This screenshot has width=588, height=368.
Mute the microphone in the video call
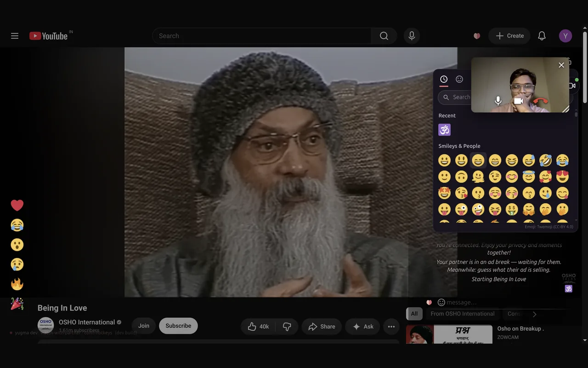tap(498, 101)
